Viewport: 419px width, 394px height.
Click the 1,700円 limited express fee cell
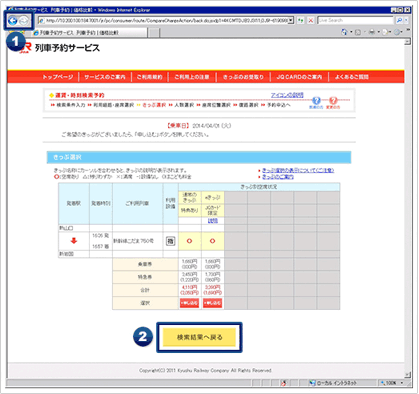click(212, 277)
